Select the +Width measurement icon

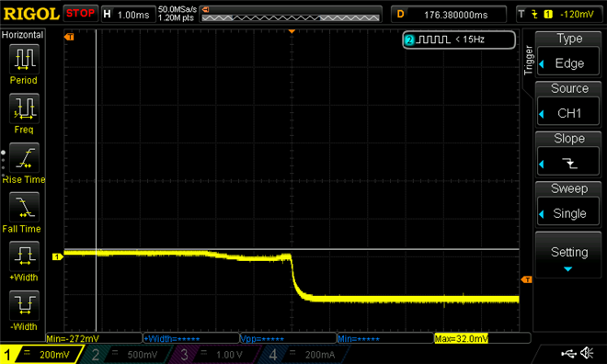click(x=24, y=256)
